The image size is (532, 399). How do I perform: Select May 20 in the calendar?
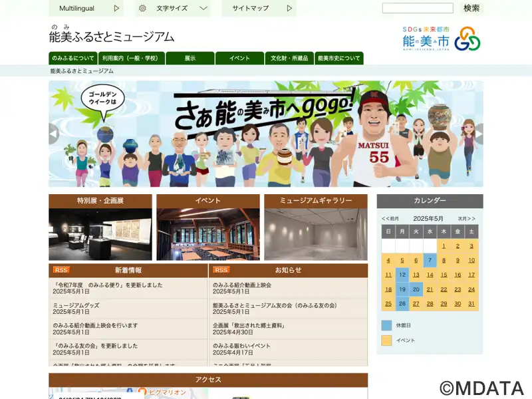tap(416, 289)
